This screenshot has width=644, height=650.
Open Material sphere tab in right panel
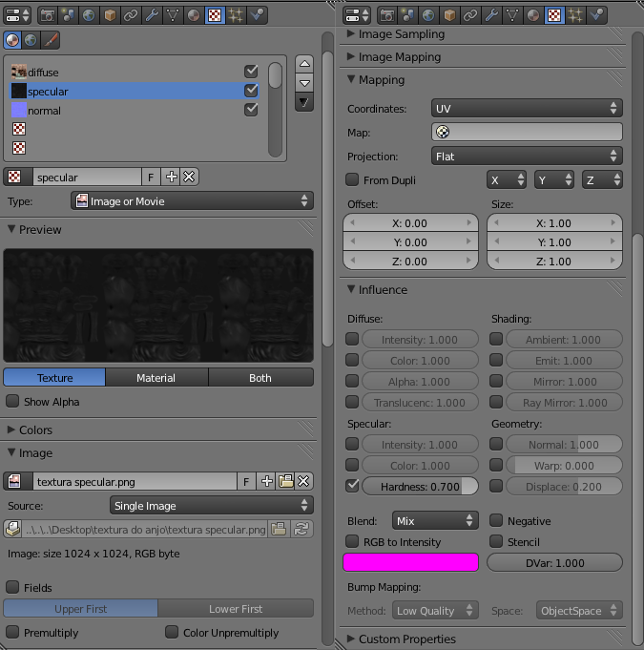click(x=533, y=16)
